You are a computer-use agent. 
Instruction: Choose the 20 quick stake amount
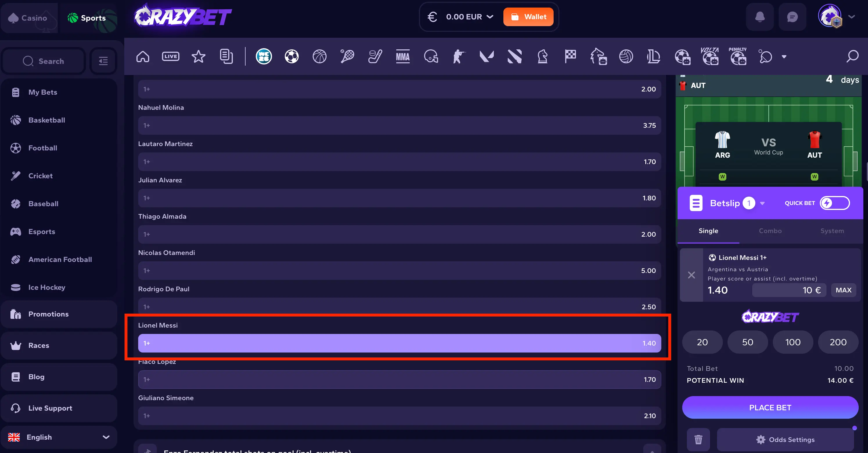(702, 342)
